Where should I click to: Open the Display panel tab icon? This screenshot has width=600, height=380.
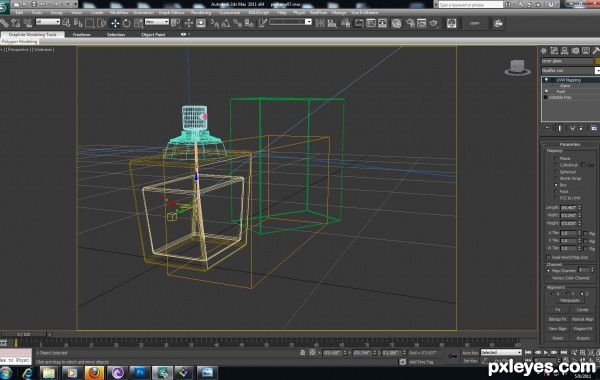pos(586,51)
